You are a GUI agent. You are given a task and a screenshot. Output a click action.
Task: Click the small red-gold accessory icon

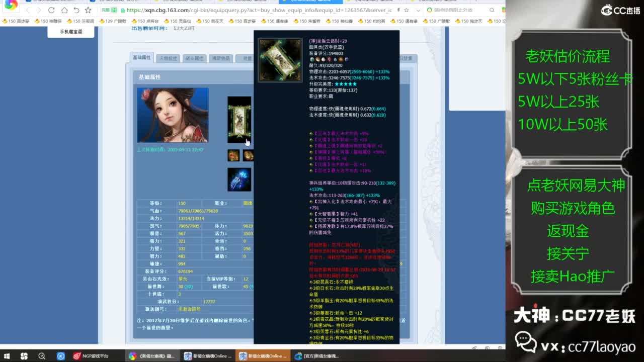(x=233, y=155)
